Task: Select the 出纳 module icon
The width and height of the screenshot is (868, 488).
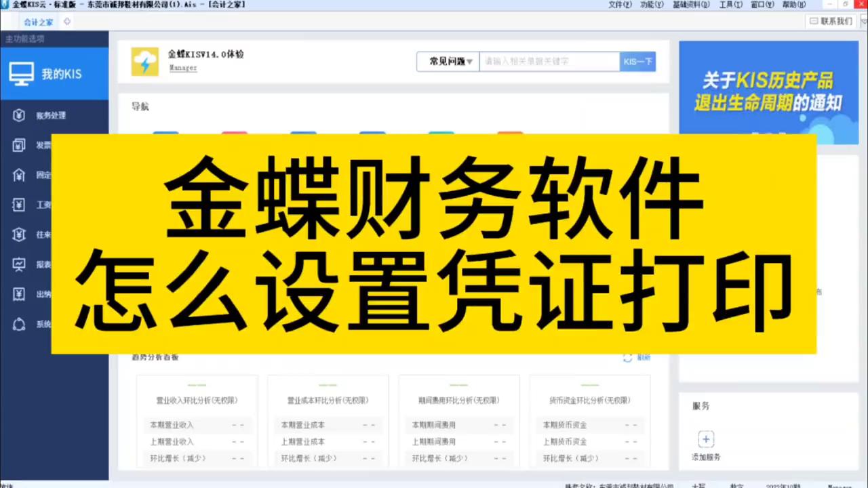Action: 18,294
